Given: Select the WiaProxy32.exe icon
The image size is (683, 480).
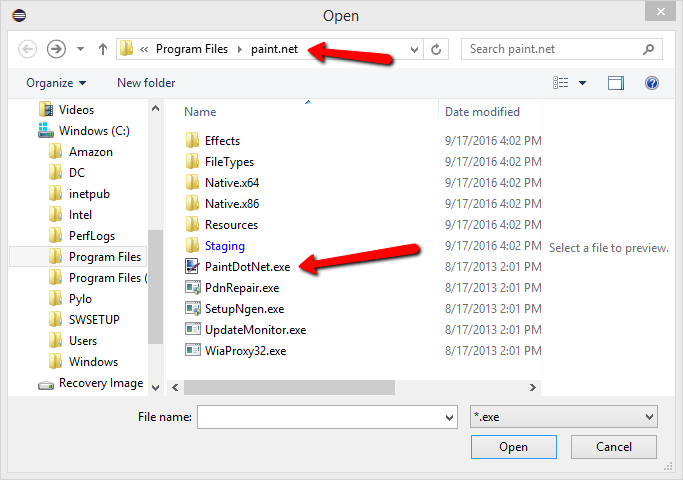Looking at the screenshot, I should click(x=192, y=351).
